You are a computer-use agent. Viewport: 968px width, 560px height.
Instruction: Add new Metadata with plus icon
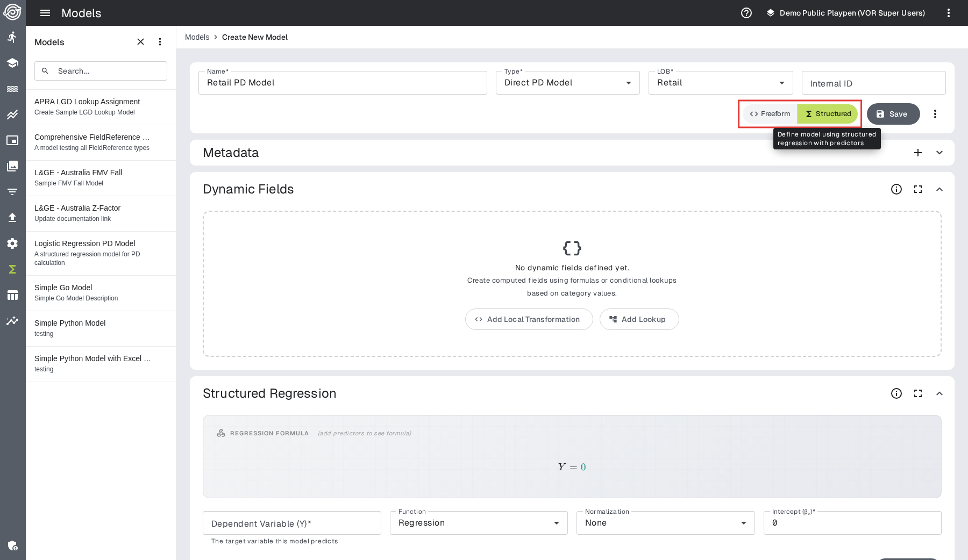pos(918,153)
